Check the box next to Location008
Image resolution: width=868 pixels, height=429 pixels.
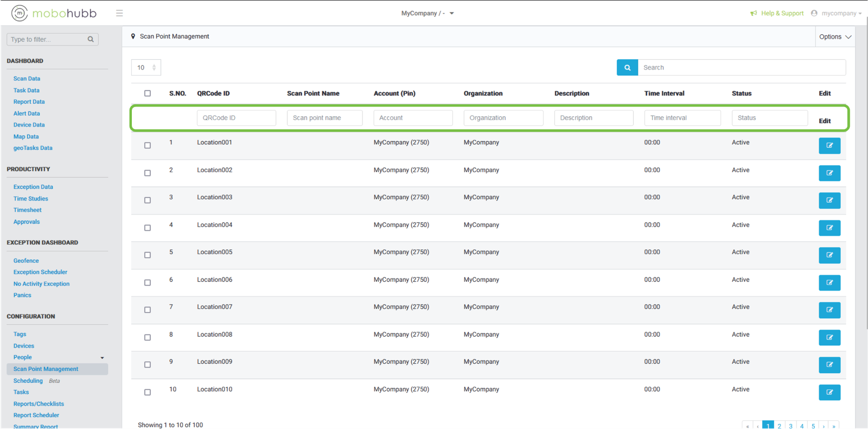pyautogui.click(x=148, y=337)
